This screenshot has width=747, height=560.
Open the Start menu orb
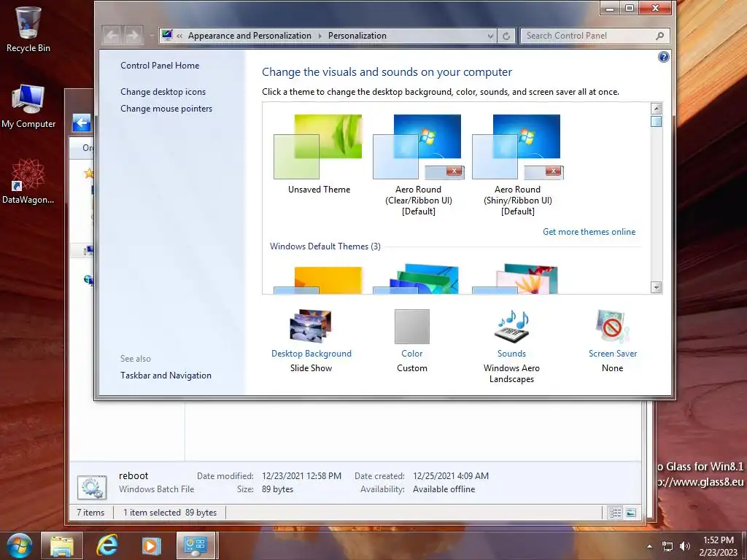20,545
